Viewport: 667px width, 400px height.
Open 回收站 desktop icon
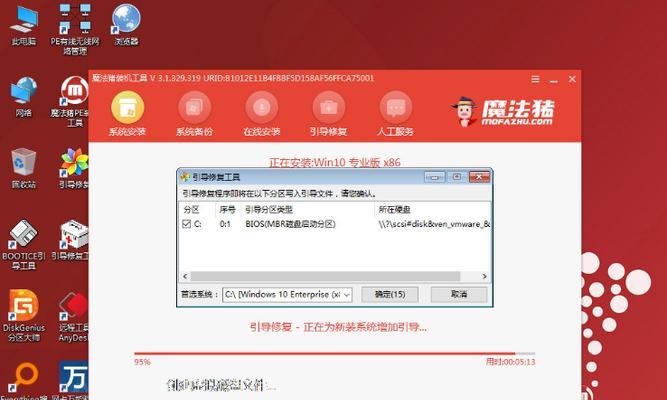point(23,168)
